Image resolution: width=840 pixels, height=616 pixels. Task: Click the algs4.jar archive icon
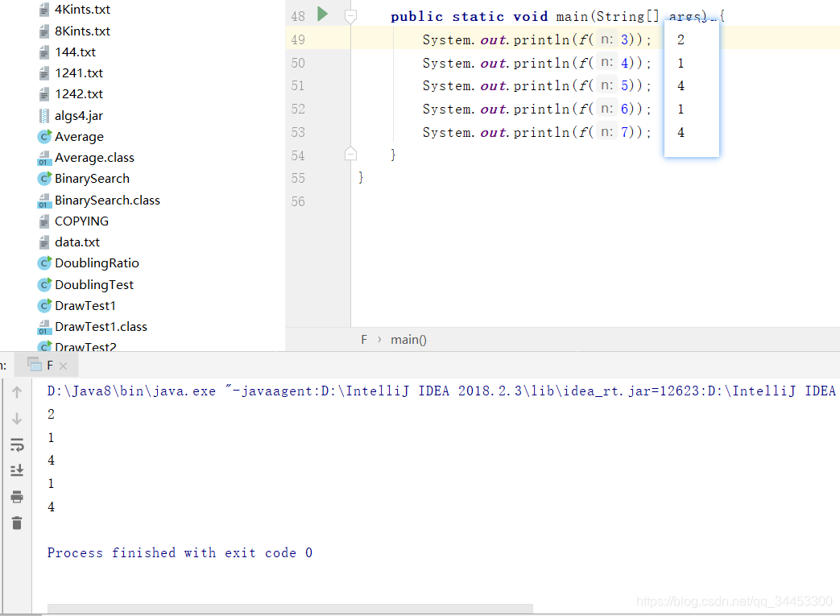click(44, 116)
